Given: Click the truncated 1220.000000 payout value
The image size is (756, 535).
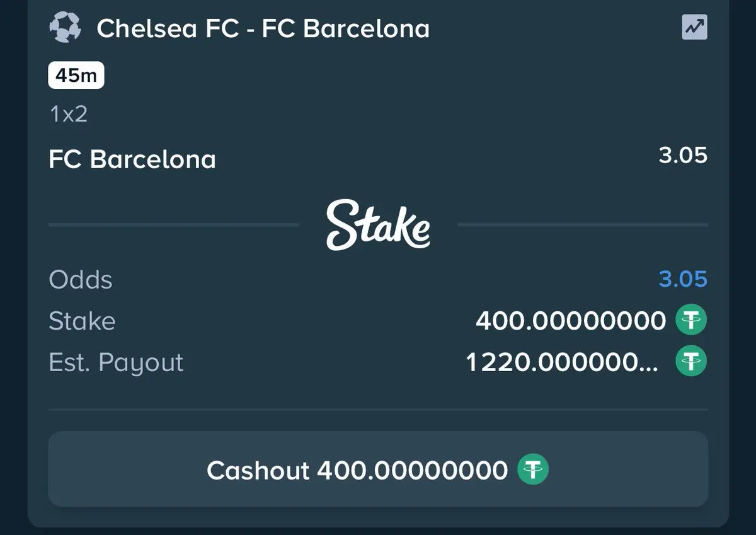Looking at the screenshot, I should [x=562, y=362].
